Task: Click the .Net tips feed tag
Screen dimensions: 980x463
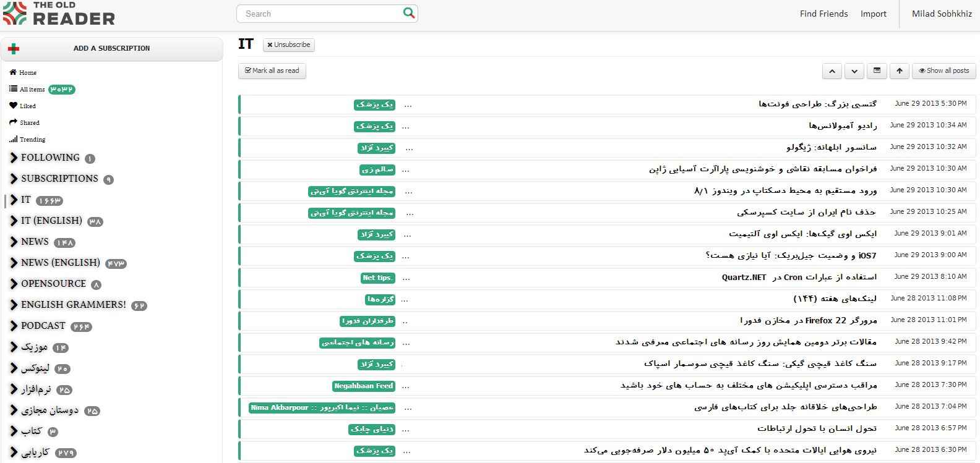Action: click(x=377, y=278)
